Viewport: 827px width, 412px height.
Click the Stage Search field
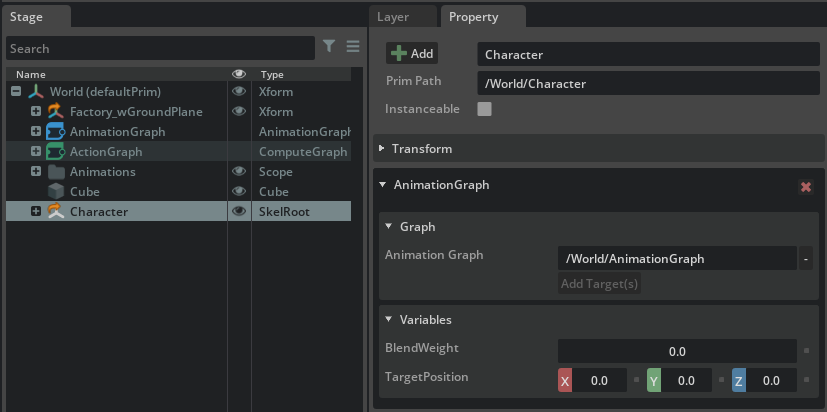pos(160,49)
